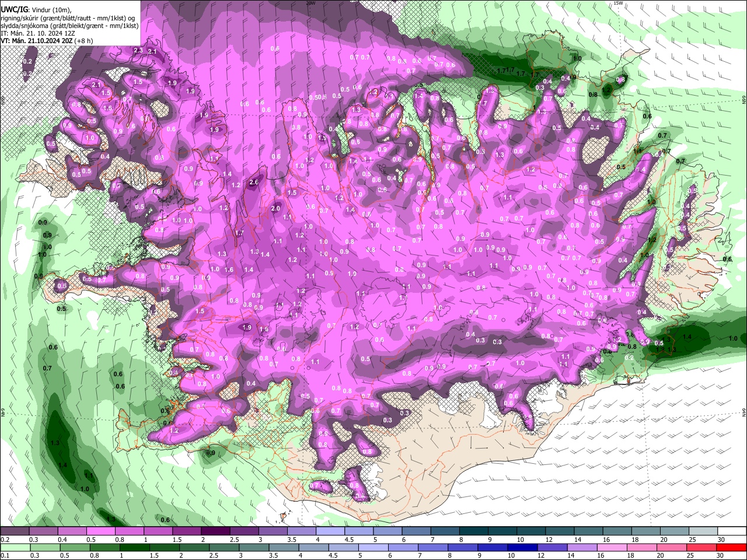Select the hot pink 20 rain legend swatch

(671, 547)
